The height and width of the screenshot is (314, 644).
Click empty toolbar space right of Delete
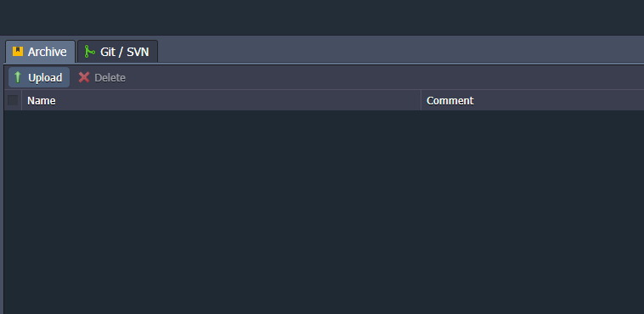(386, 77)
